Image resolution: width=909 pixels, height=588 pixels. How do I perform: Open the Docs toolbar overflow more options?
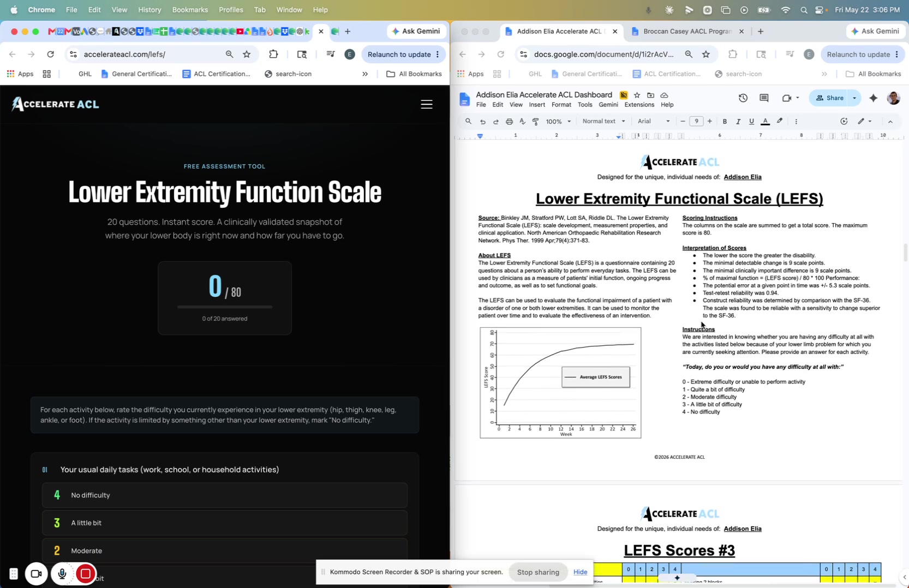tap(796, 122)
